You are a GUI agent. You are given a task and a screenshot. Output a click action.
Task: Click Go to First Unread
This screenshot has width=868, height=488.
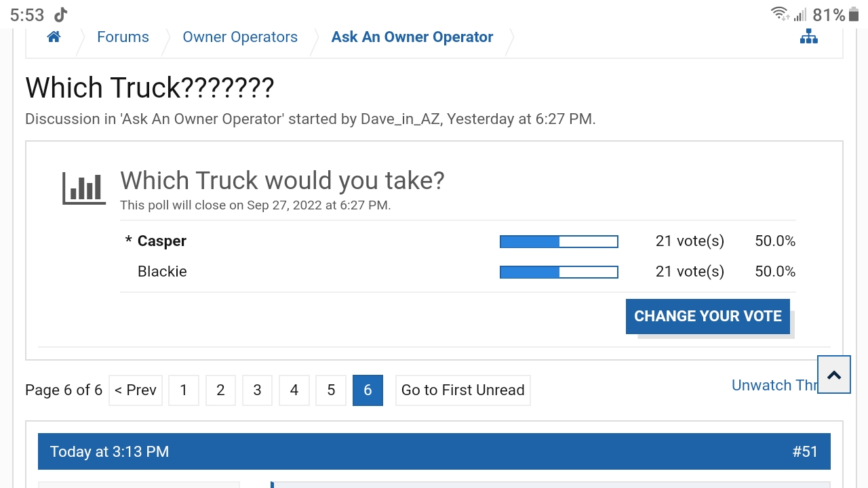click(462, 390)
